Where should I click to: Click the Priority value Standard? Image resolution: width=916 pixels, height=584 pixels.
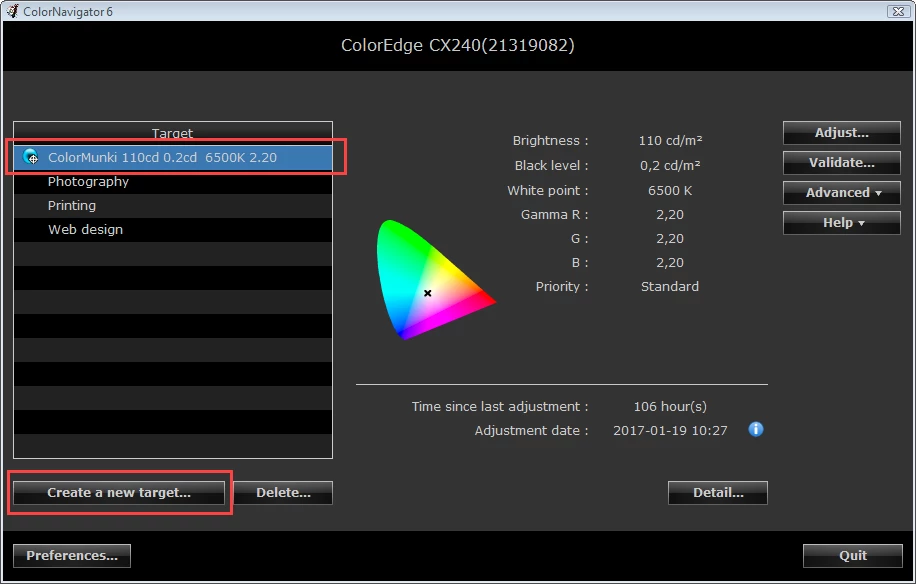coord(670,287)
